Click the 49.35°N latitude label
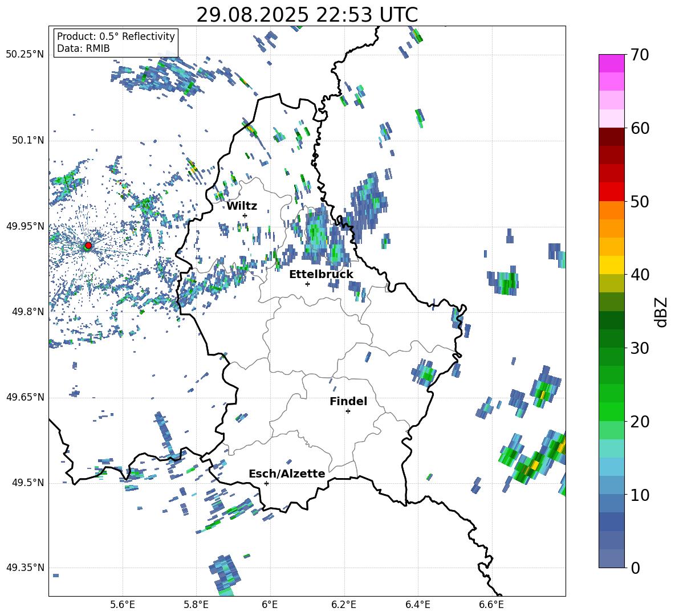The width and height of the screenshot is (675, 616). tap(25, 568)
